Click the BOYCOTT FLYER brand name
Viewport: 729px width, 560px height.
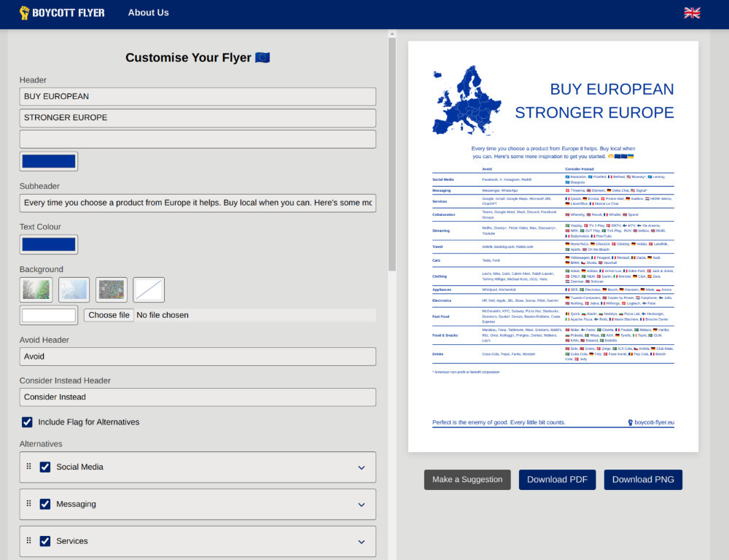[x=69, y=12]
